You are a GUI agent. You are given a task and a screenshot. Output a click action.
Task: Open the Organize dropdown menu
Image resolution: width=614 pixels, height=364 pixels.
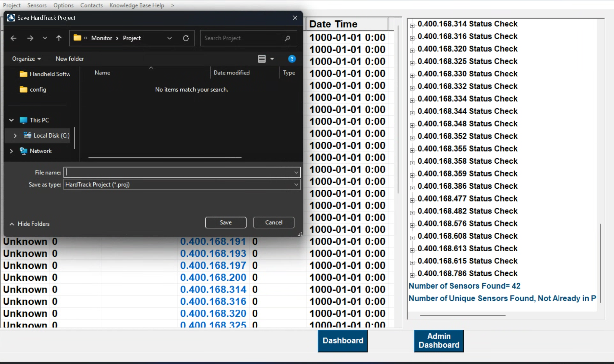(26, 59)
